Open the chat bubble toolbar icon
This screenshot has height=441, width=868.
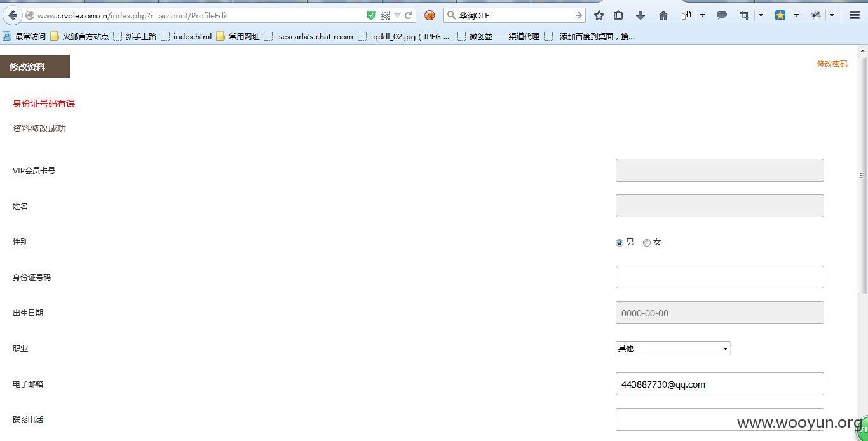pos(722,15)
